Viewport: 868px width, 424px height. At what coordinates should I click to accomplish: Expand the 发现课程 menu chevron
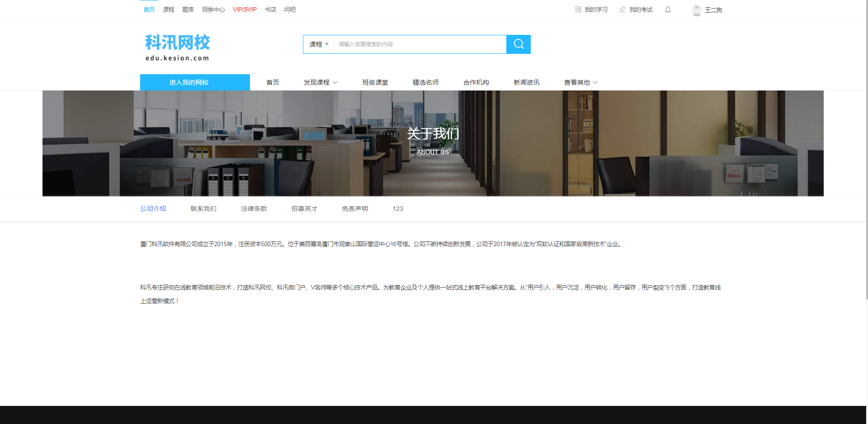coord(335,82)
